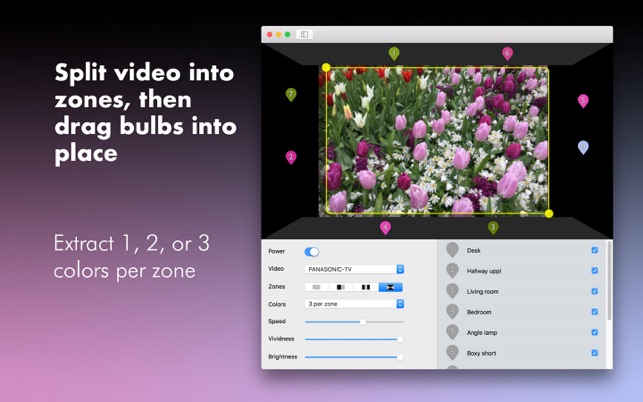The height and width of the screenshot is (402, 643).
Task: Select pink bulb pin 5 right of video
Action: (583, 101)
